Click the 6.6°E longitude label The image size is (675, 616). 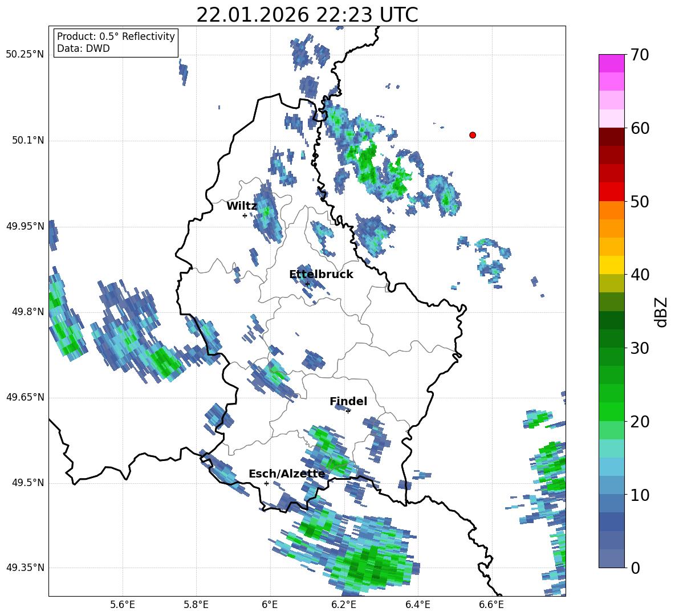coord(491,605)
